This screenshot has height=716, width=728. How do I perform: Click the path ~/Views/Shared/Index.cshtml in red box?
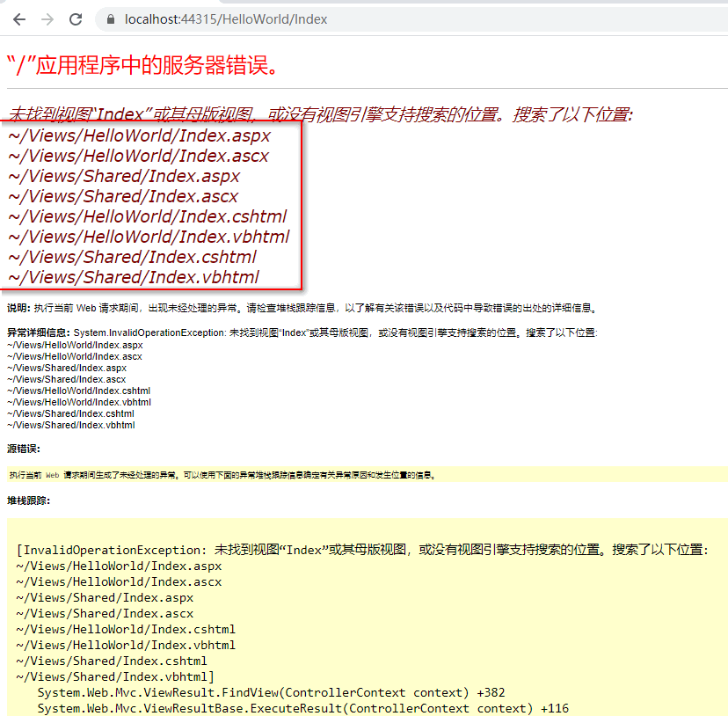pyautogui.click(x=114, y=256)
